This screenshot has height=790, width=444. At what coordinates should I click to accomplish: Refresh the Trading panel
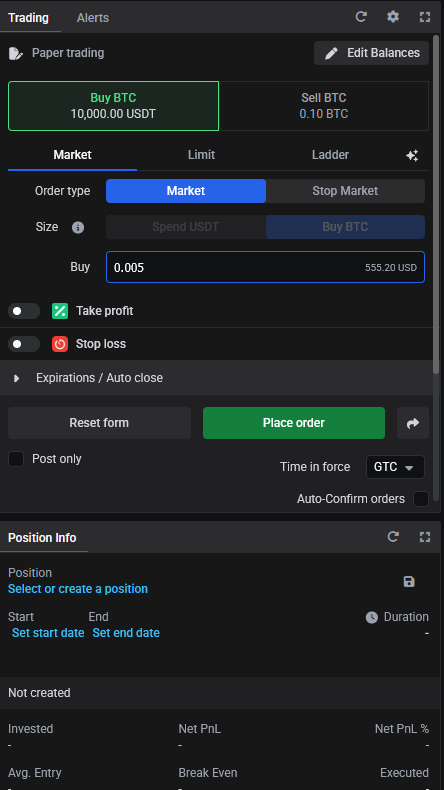click(361, 17)
